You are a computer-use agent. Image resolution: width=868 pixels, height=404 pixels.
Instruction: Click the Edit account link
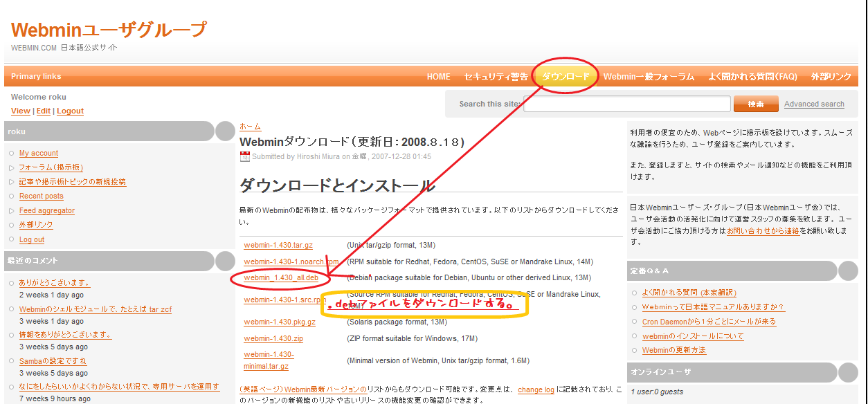tap(44, 111)
